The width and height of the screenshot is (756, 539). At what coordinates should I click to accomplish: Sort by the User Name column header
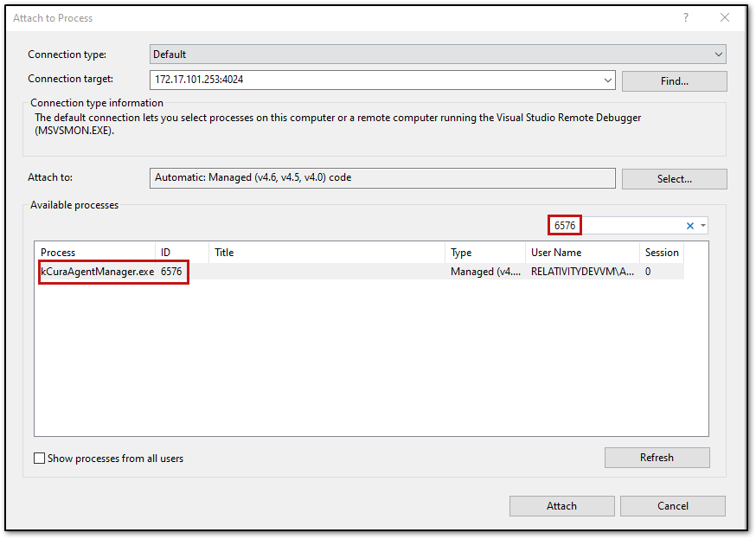point(582,252)
